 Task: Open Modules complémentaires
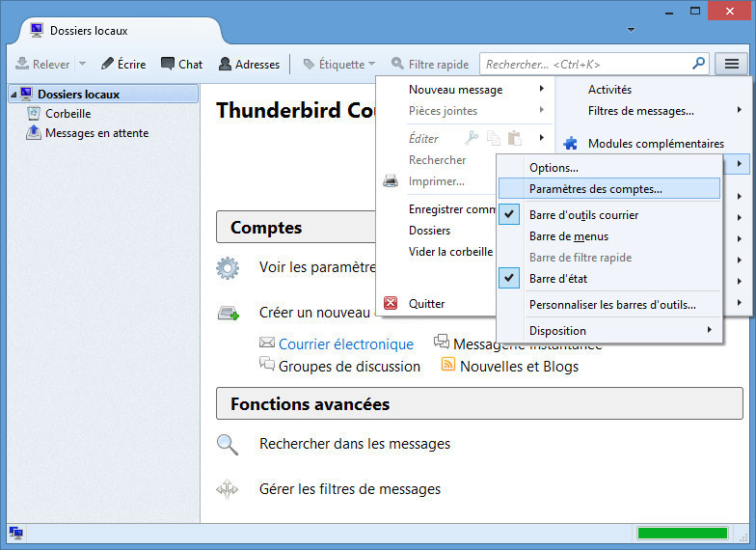pyautogui.click(x=656, y=144)
